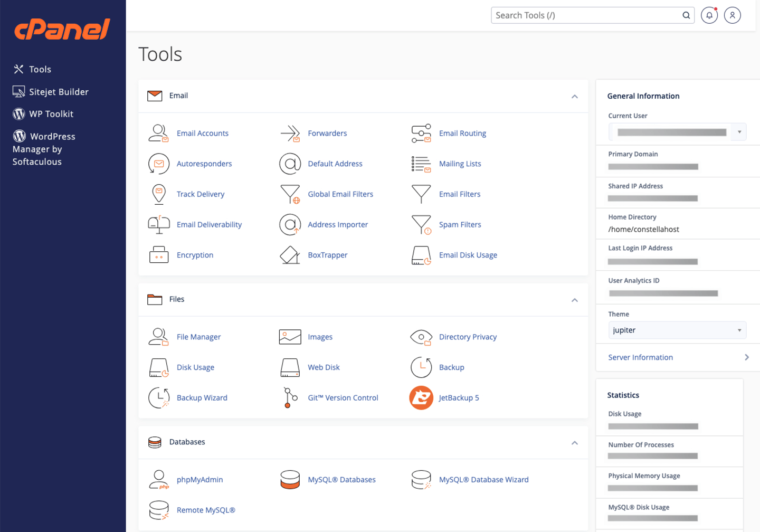Click the search magnifier icon
The image size is (760, 532).
click(686, 15)
